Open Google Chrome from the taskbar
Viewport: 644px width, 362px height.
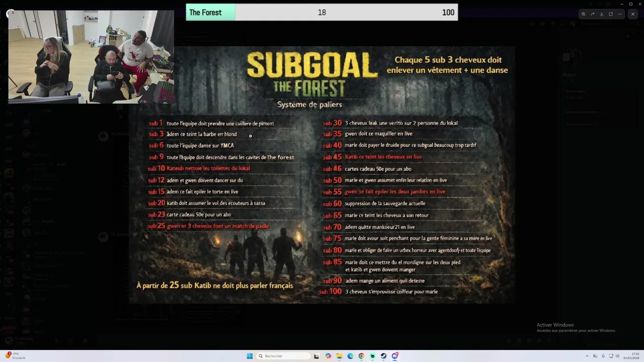pos(361,356)
